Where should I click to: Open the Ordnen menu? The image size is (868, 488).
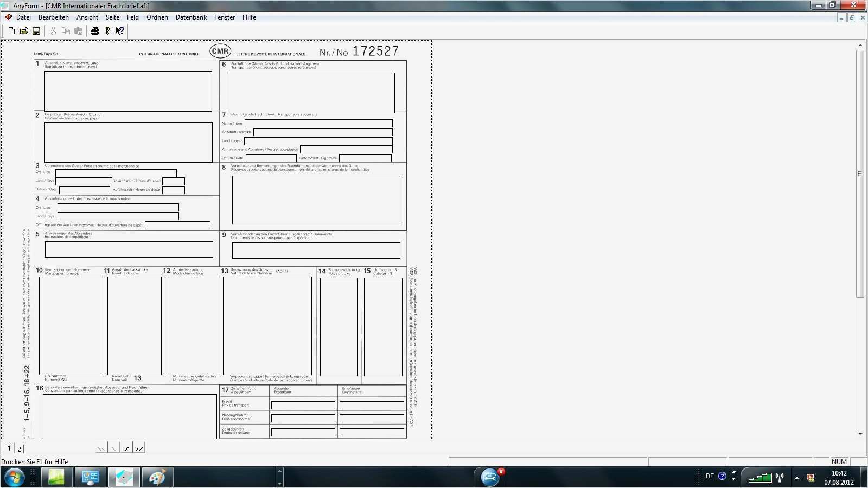click(157, 17)
